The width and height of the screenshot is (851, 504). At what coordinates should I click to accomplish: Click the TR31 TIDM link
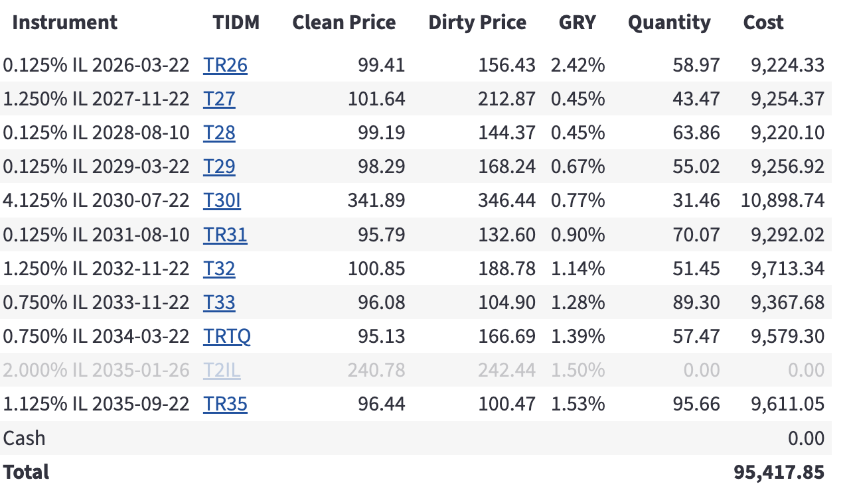click(x=225, y=235)
